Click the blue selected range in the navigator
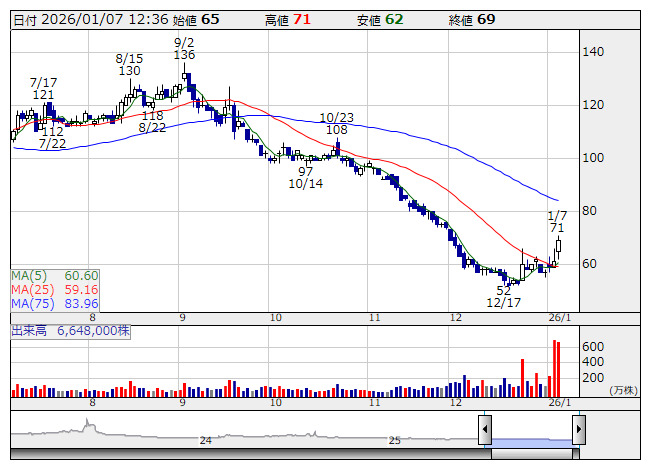653x470 pixels. [x=531, y=440]
